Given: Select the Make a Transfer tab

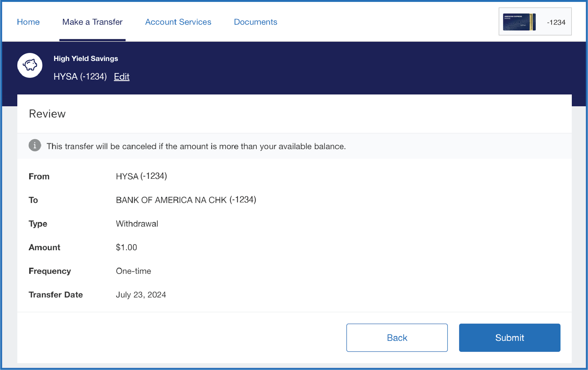Looking at the screenshot, I should (x=92, y=22).
